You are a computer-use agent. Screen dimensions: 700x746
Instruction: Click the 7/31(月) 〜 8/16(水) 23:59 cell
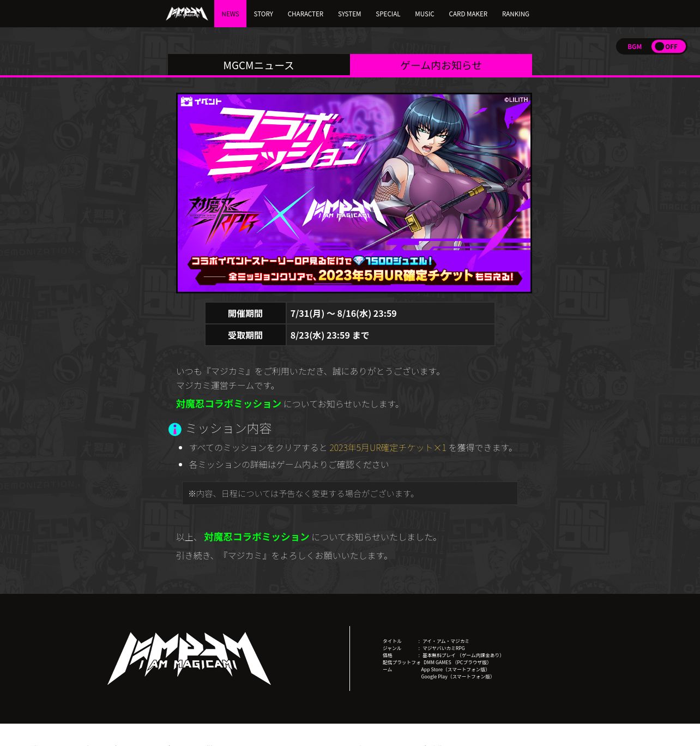pyautogui.click(x=390, y=314)
